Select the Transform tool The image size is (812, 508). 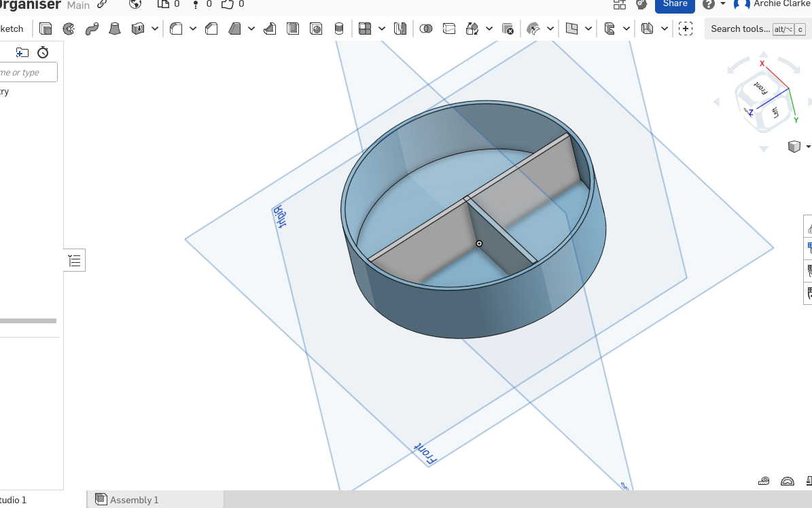point(472,29)
